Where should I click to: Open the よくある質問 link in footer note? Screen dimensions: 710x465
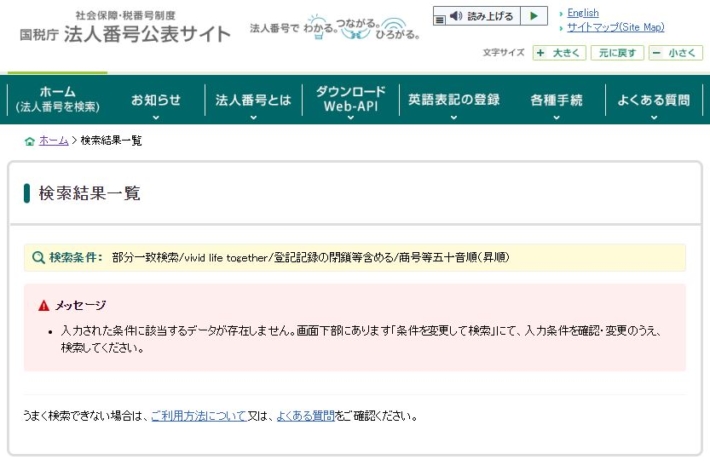(305, 416)
